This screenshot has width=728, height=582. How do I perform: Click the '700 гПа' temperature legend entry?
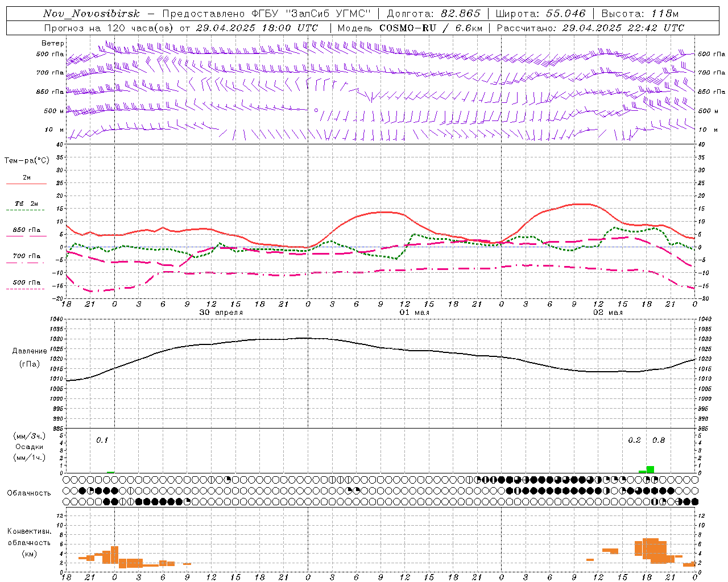[x=27, y=256]
